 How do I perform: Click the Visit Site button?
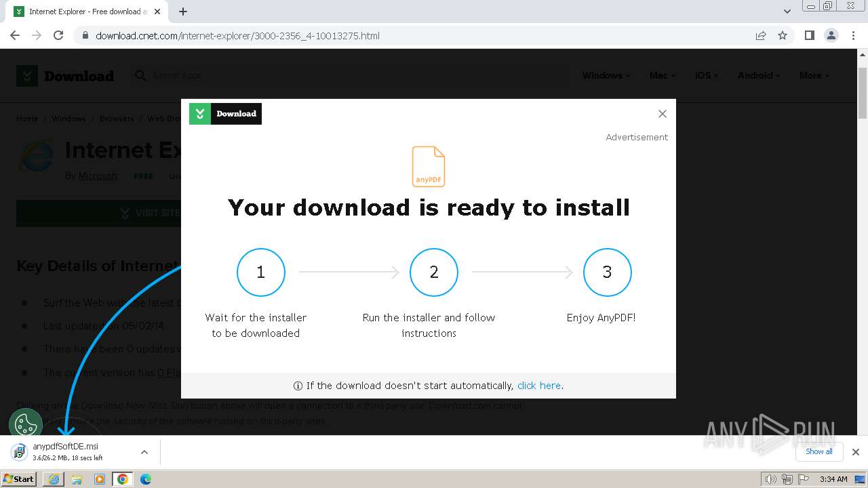[x=99, y=213]
